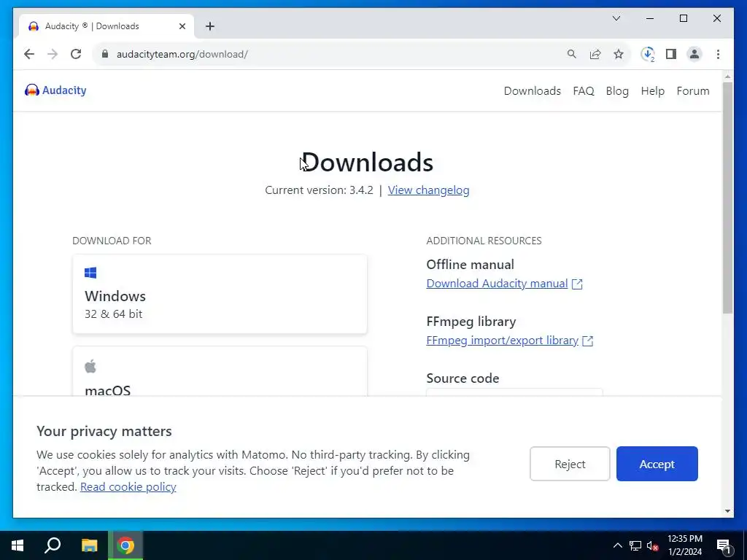
Task: Open the Windows Start menu
Action: pos(18,545)
